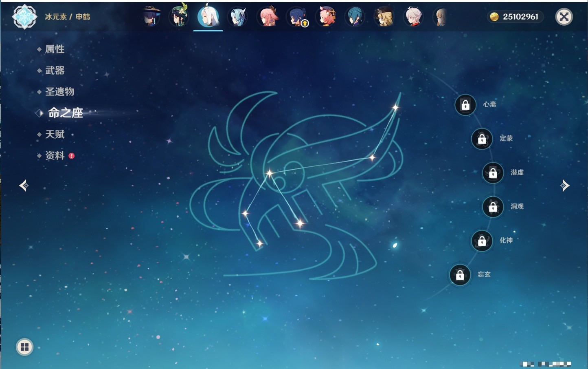Viewport: 588px width, 369px height.
Task: Open the 天赋 talents tab
Action: [55, 134]
